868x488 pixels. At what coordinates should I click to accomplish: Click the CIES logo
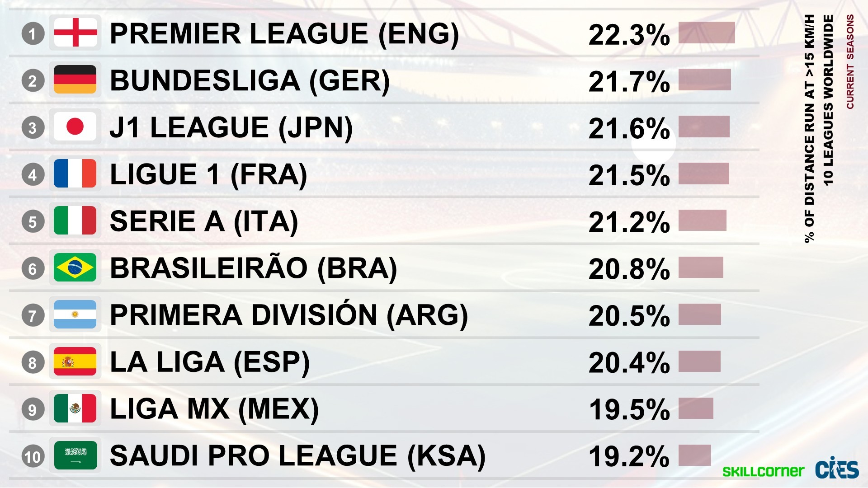(837, 468)
